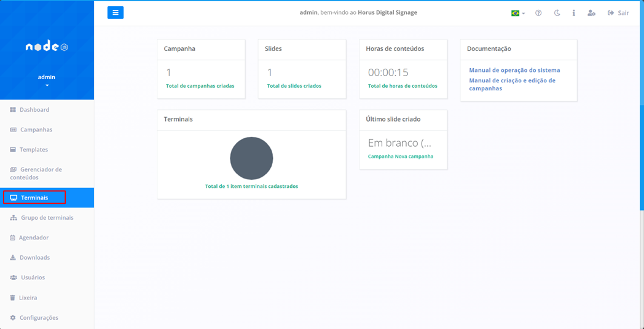Click the Downloads icon in sidebar
The height and width of the screenshot is (329, 644).
13,258
